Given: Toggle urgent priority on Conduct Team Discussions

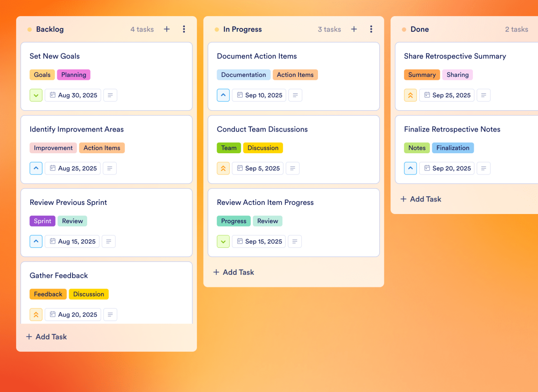Looking at the screenshot, I should [x=223, y=168].
